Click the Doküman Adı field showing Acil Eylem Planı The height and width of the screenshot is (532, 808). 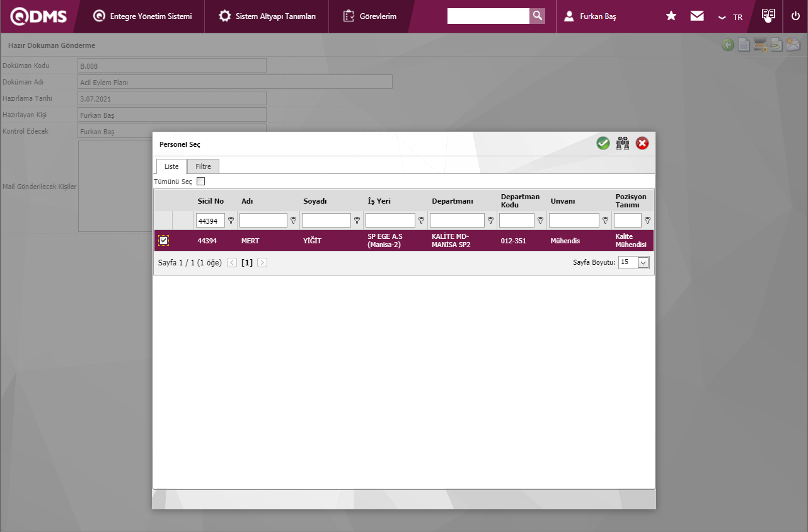click(235, 82)
